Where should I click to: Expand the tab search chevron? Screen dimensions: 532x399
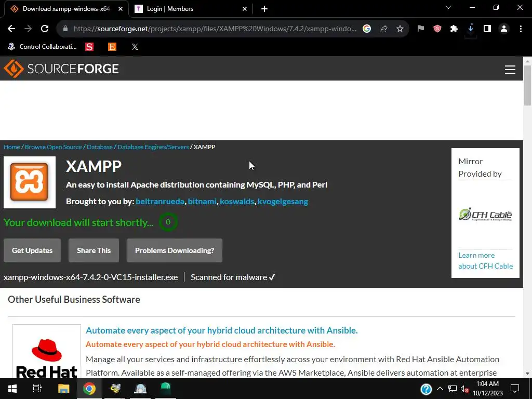click(448, 7)
